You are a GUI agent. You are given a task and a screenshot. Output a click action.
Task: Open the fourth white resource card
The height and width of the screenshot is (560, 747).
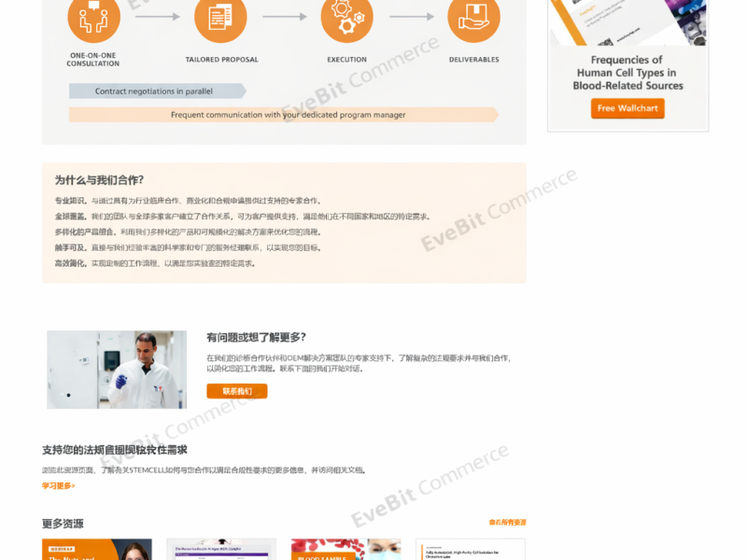(x=470, y=549)
